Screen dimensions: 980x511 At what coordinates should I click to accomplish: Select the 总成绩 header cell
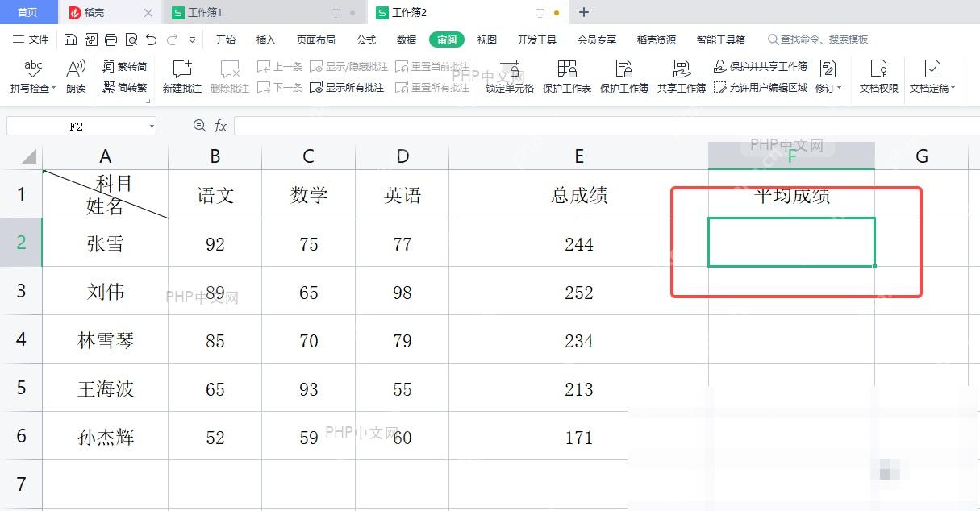click(579, 194)
